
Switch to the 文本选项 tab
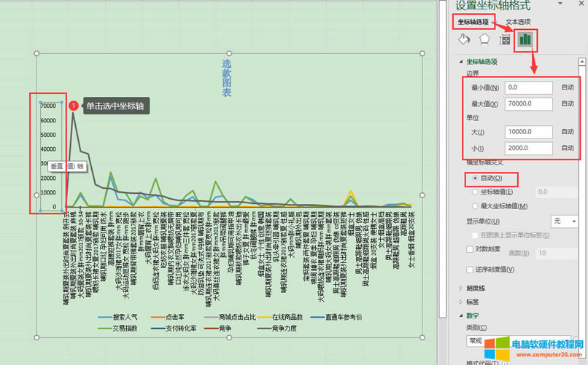pyautogui.click(x=518, y=22)
